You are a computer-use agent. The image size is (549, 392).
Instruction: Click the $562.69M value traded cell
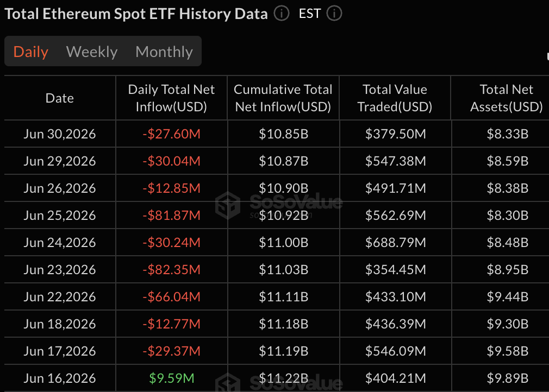coord(396,216)
